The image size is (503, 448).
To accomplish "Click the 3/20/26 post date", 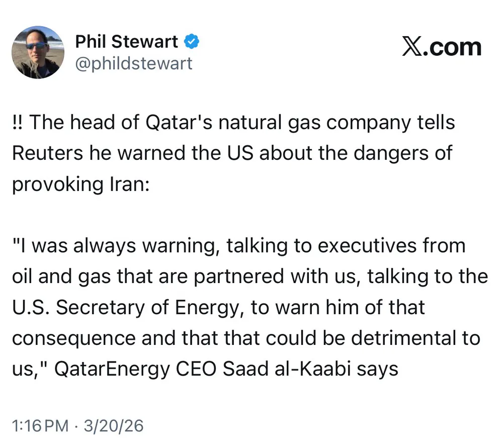I will tap(115, 426).
